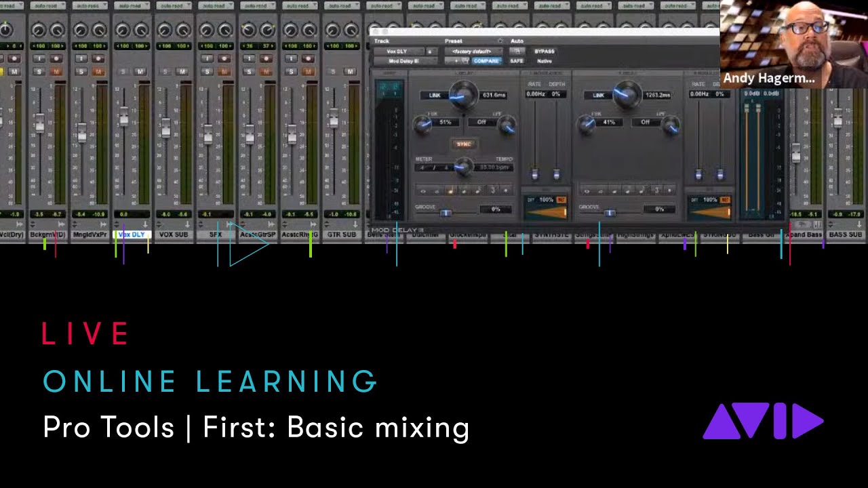Screen dimensions: 868x488
Task: Click record enable on BckgrnV track
Action: click(x=56, y=59)
